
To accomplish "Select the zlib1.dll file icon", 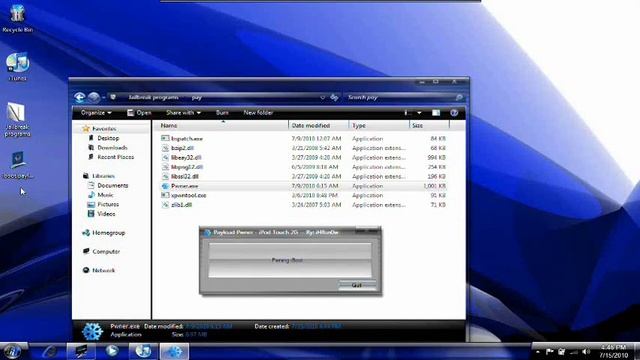I will click(x=165, y=205).
